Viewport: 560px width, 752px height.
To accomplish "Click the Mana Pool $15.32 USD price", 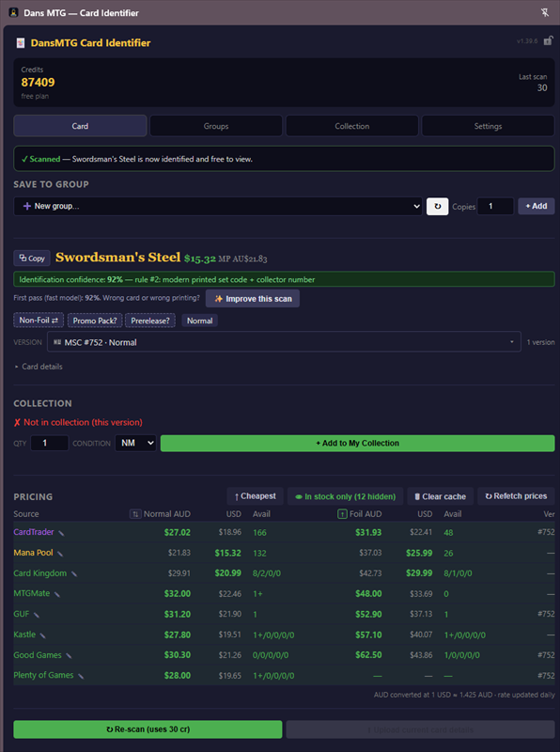I will [x=227, y=553].
